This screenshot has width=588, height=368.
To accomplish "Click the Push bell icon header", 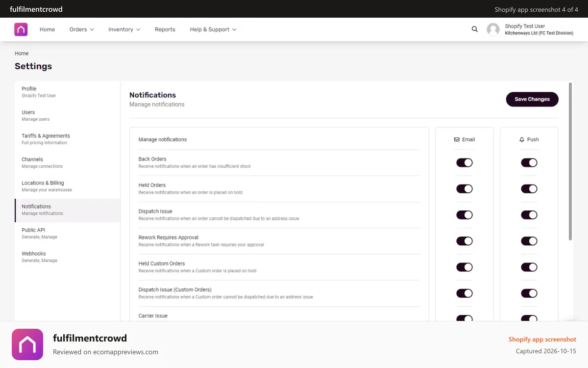I will (522, 139).
